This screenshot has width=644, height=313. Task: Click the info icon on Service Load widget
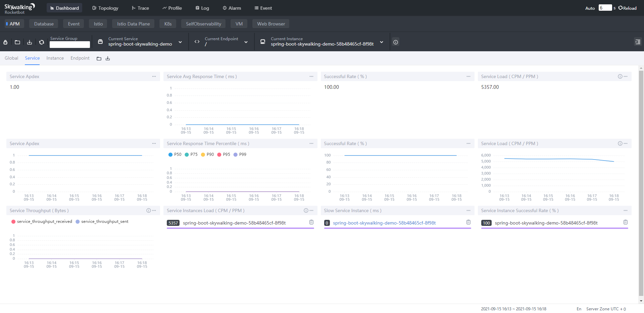point(619,76)
